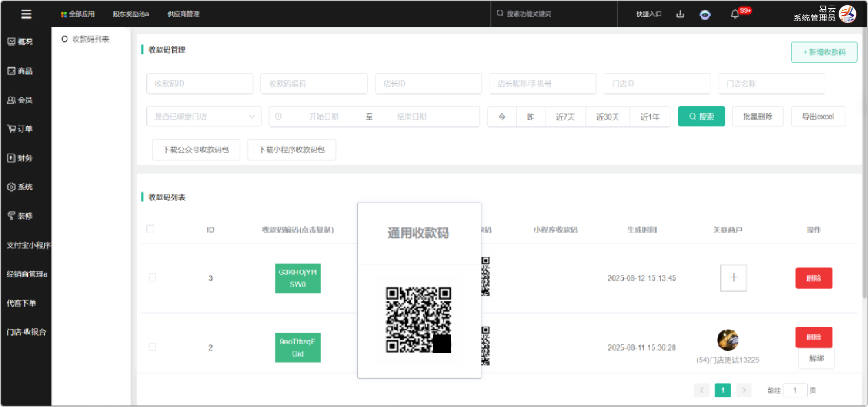Focus the 店长昵称/手机号 input field
This screenshot has height=407, width=868.
tap(542, 83)
